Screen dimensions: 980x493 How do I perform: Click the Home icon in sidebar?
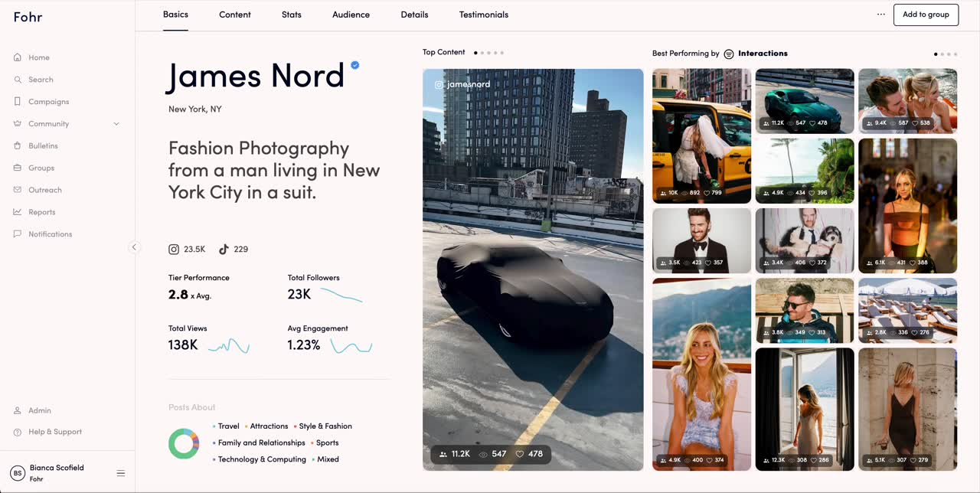[x=18, y=57]
